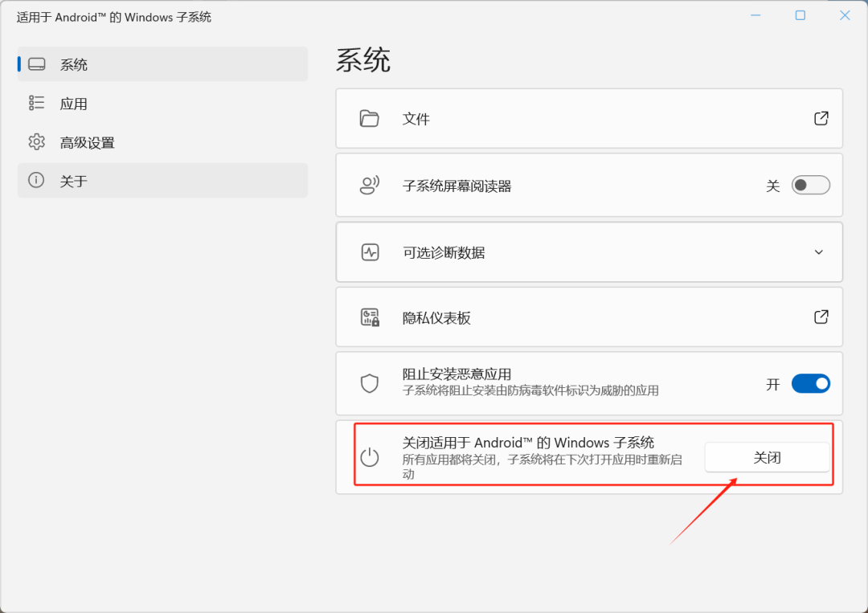Click the shield icon for 阻止安装恶意应用
Screen dimensions: 868x613
370,383
